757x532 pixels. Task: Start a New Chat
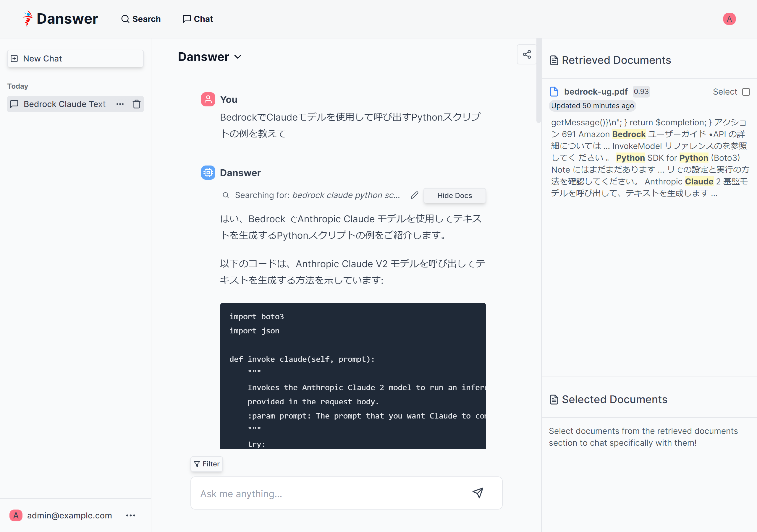pyautogui.click(x=75, y=59)
